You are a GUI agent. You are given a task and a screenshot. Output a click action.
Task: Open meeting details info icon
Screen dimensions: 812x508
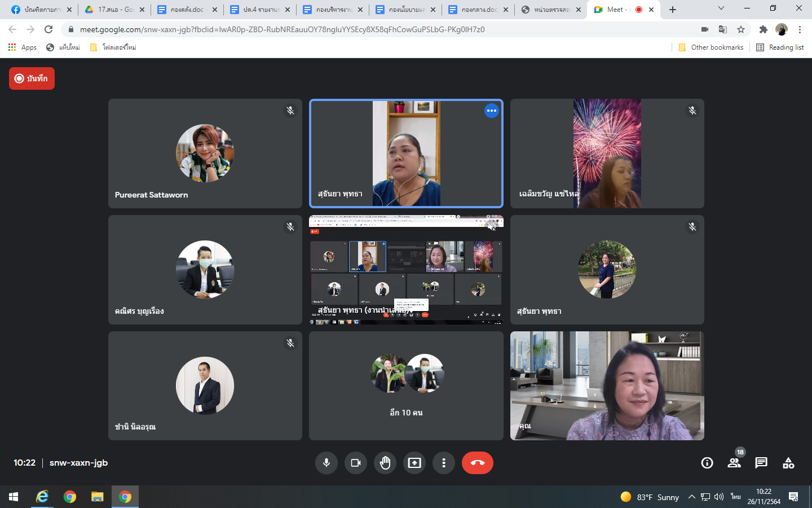tap(707, 463)
